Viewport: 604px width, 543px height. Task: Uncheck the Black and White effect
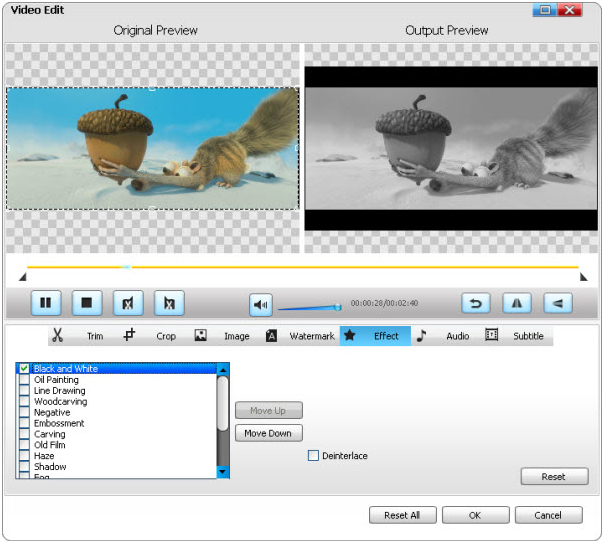(x=24, y=369)
